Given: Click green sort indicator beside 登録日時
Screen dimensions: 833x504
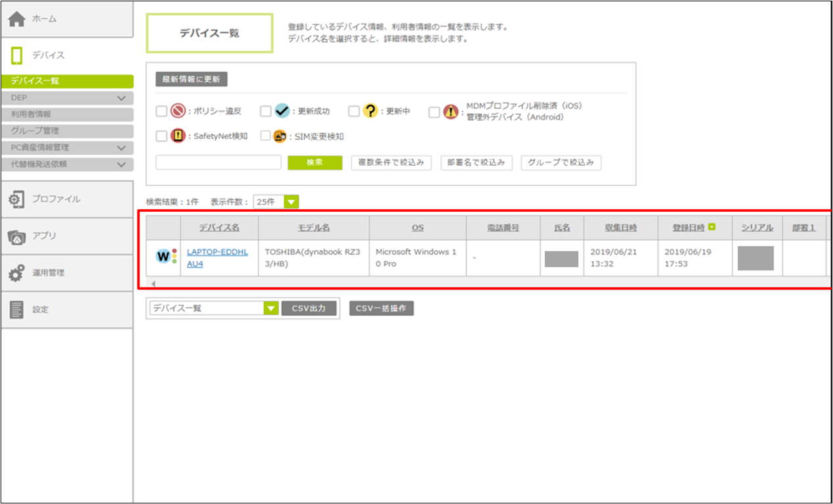Looking at the screenshot, I should pyautogui.click(x=712, y=228).
